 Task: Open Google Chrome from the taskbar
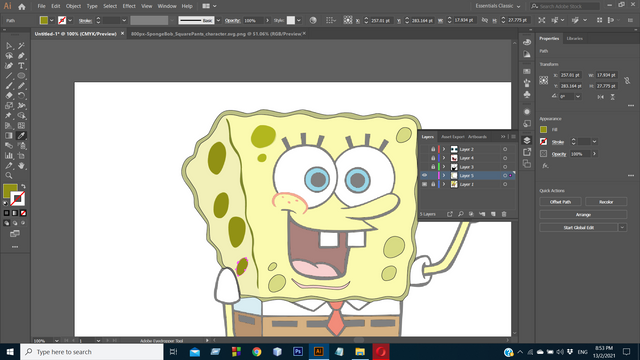[257, 351]
